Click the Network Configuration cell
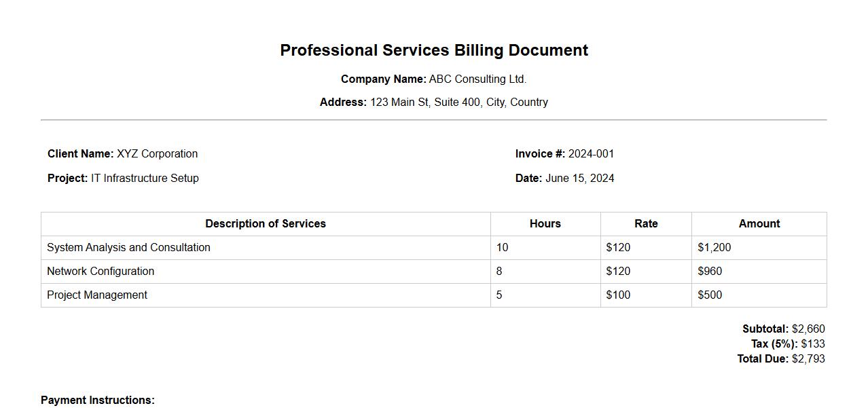Image resolution: width=868 pixels, height=408 pixels. click(x=101, y=272)
